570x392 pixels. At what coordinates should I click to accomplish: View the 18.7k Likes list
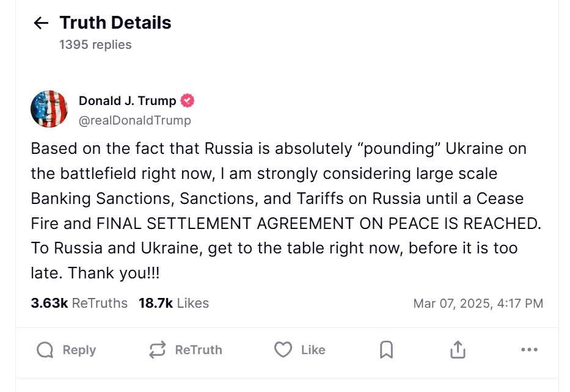coord(174,303)
